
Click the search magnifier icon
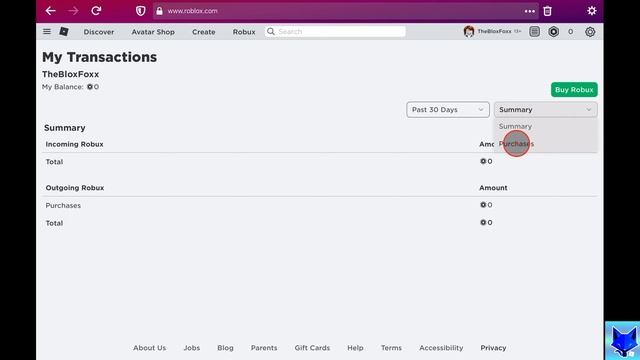271,31
